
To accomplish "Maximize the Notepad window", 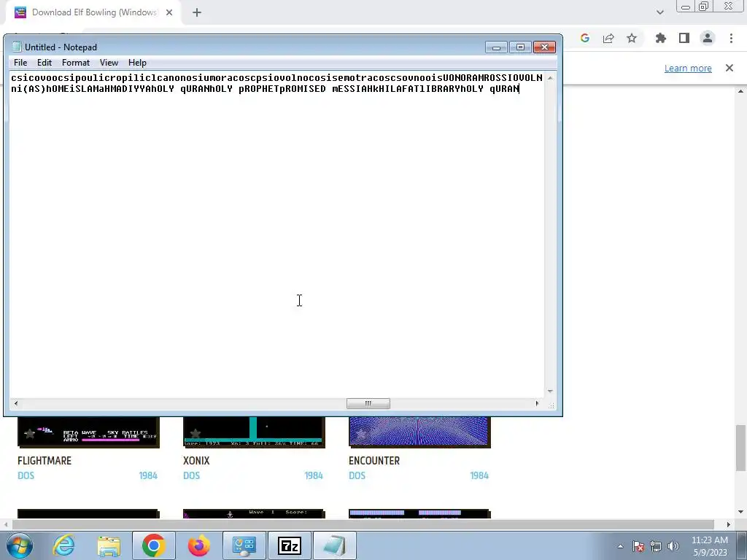I will (x=520, y=47).
